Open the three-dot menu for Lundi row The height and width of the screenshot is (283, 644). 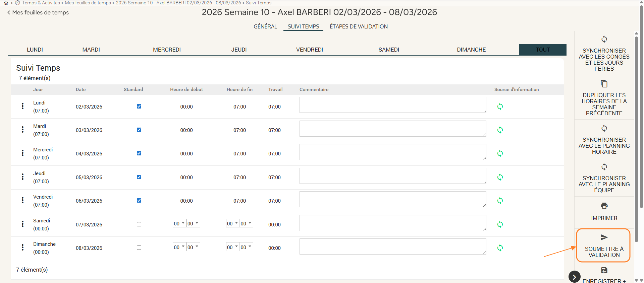click(22, 106)
